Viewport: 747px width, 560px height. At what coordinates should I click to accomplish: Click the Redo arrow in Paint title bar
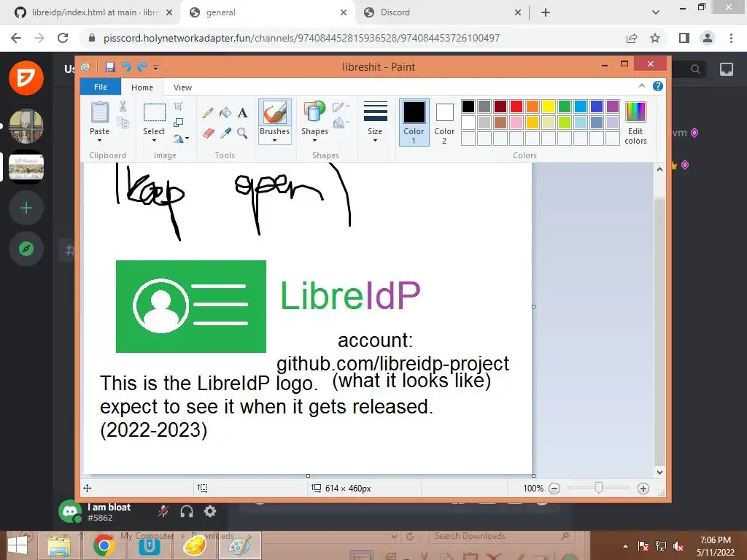pos(142,67)
